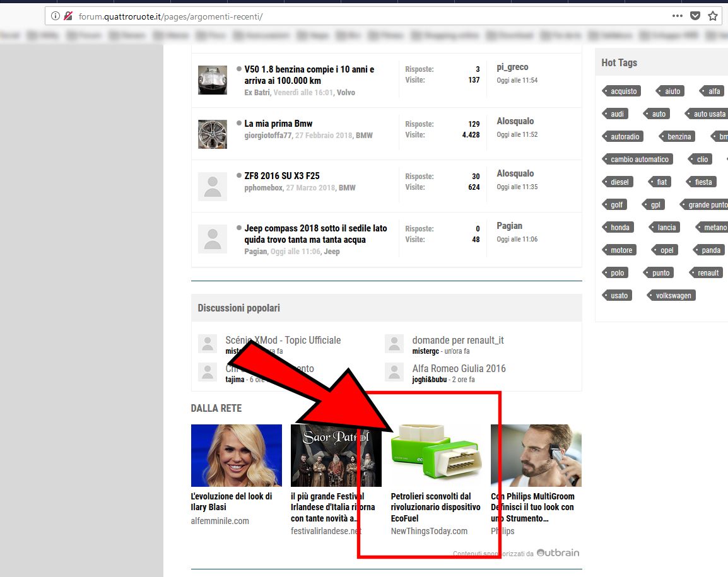The image size is (728, 577).
Task: Select the clio hot tag
Action: (700, 159)
